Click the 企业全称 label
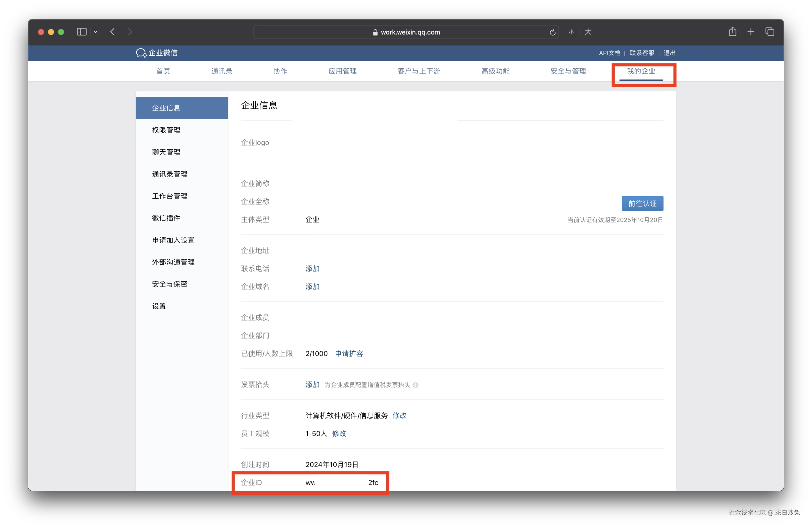This screenshot has height=528, width=812. [x=255, y=201]
